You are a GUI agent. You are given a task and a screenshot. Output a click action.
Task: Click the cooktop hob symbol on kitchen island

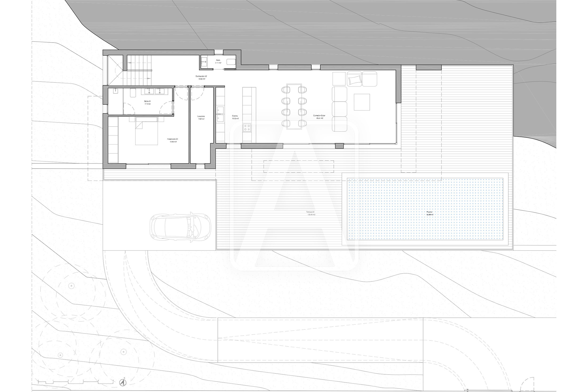(x=247, y=127)
